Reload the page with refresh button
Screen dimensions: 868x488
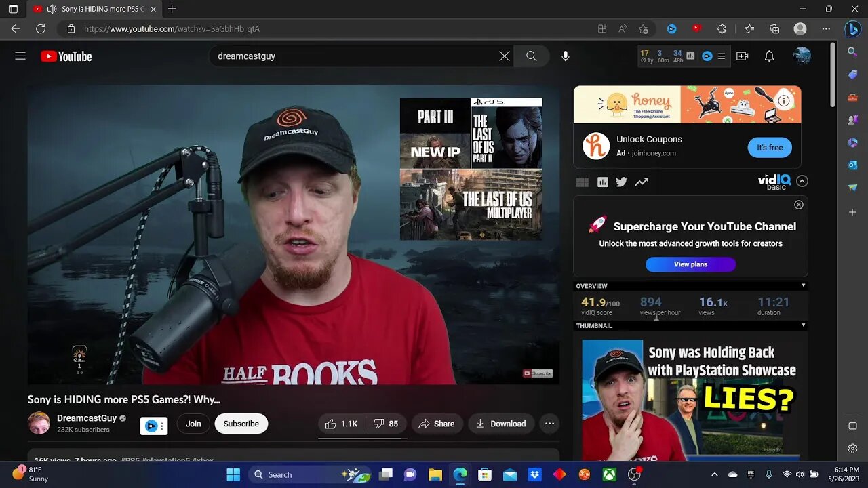point(41,29)
